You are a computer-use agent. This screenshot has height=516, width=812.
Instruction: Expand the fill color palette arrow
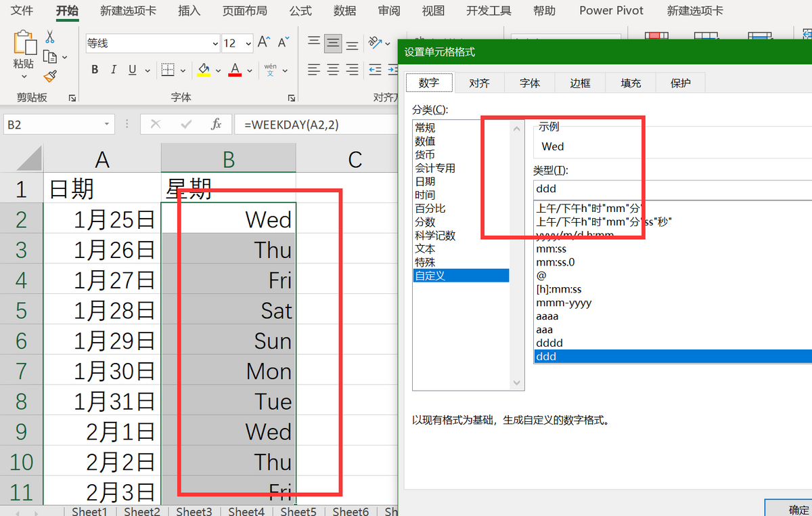[218, 70]
